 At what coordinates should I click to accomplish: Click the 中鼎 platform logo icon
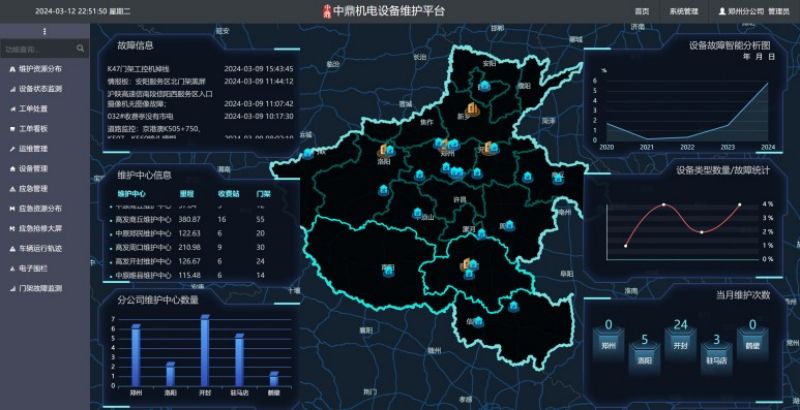point(325,11)
